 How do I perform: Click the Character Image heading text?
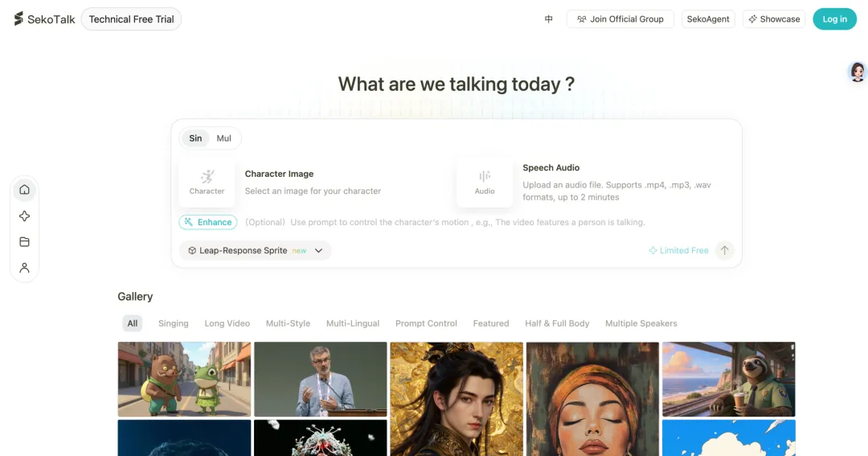point(279,174)
